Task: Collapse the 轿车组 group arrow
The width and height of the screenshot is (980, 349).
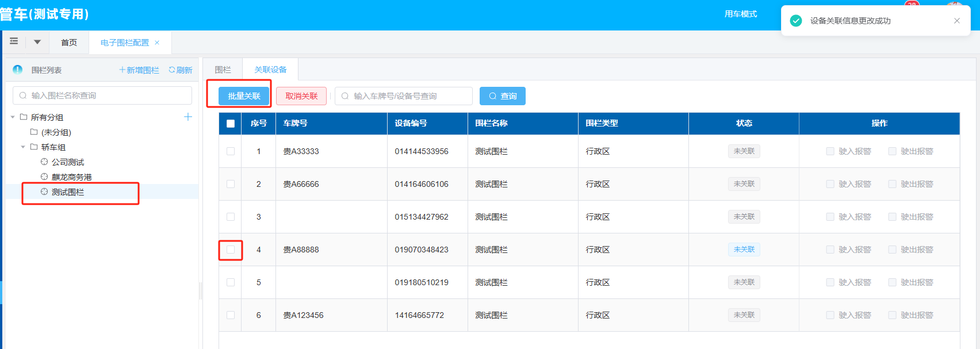Action: tap(23, 147)
